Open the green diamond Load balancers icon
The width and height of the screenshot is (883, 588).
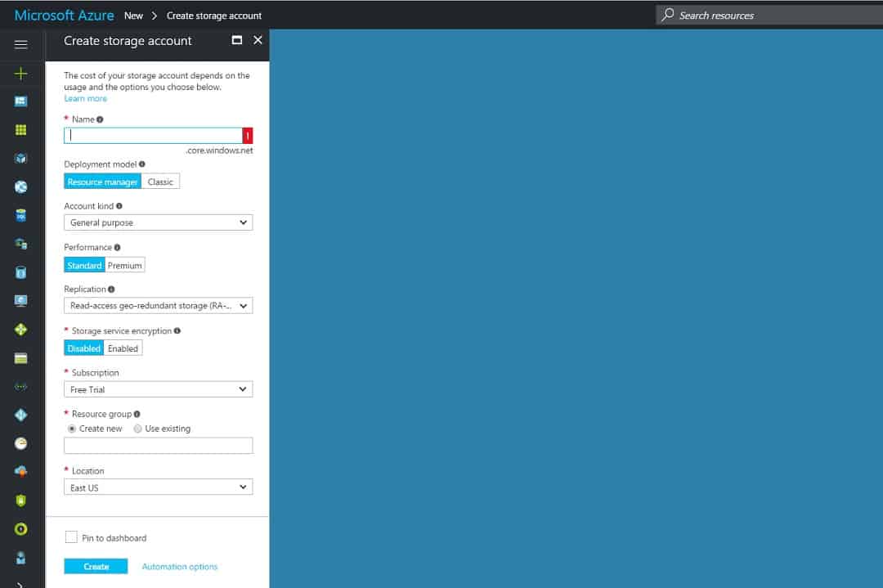(x=20, y=330)
